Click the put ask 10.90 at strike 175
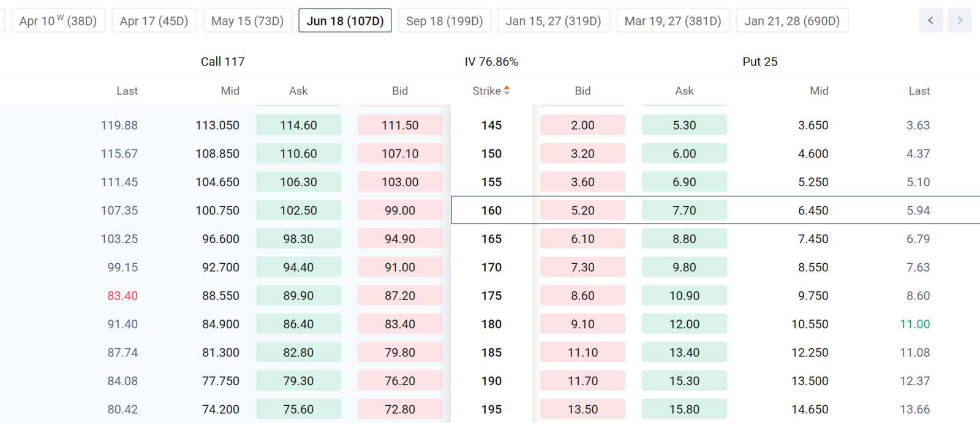Image resolution: width=980 pixels, height=423 pixels. click(684, 296)
